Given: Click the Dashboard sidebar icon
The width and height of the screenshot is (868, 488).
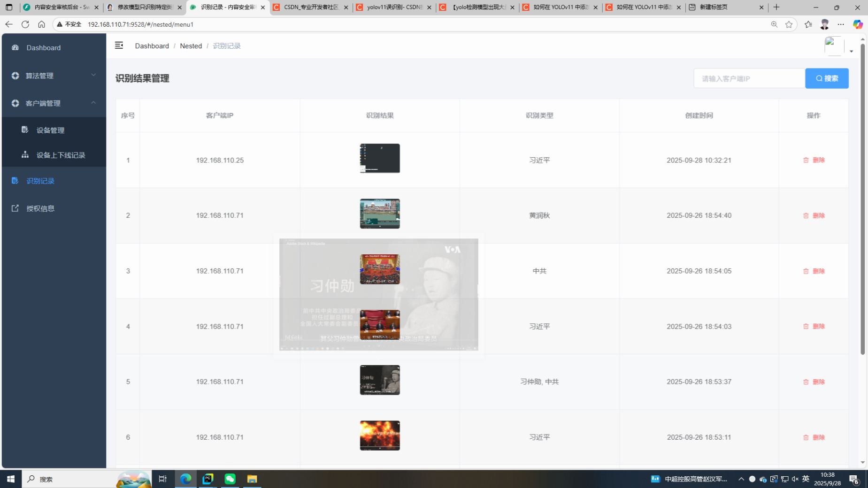Looking at the screenshot, I should [x=15, y=47].
